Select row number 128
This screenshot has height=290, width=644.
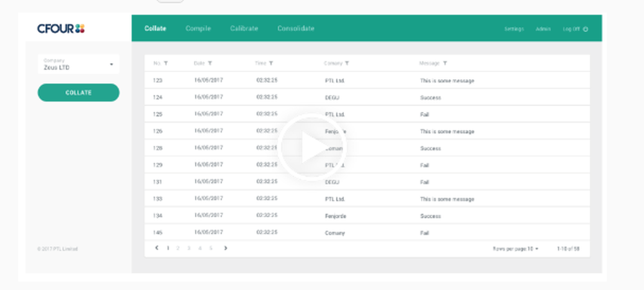367,148
